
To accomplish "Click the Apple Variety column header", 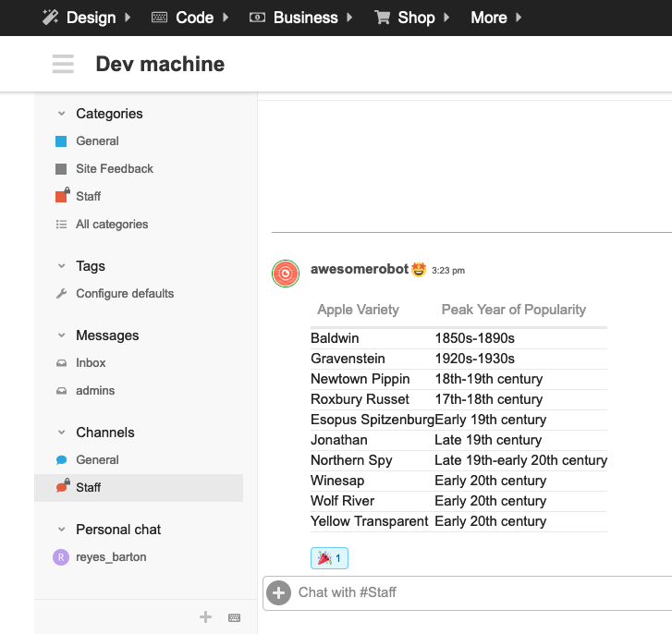I will (358, 310).
